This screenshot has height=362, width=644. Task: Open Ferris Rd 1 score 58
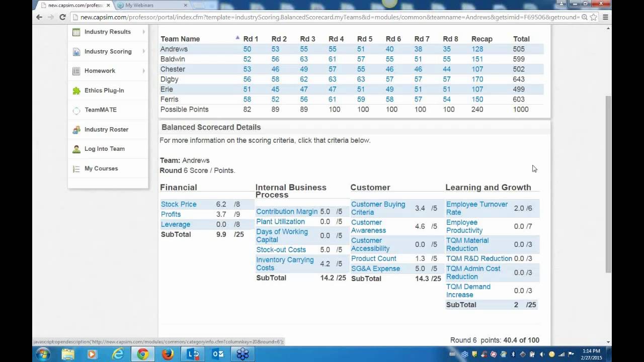tap(247, 99)
